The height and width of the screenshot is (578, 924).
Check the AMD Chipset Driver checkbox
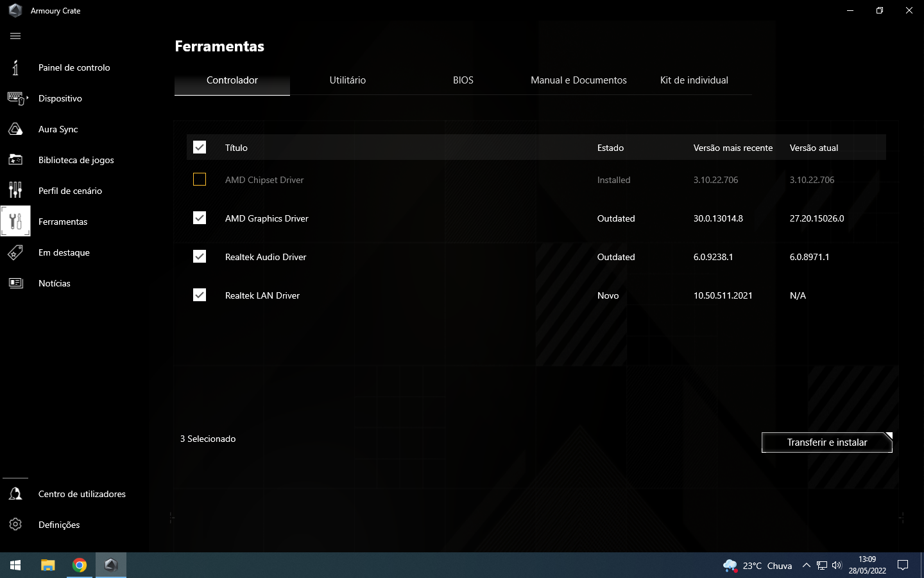click(x=200, y=179)
